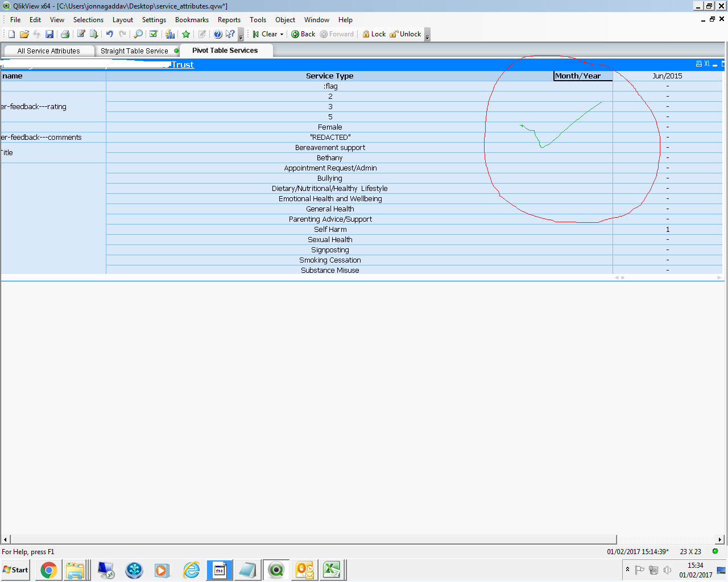728x582 pixels.
Task: Open the Bookmarks menu
Action: tap(192, 20)
